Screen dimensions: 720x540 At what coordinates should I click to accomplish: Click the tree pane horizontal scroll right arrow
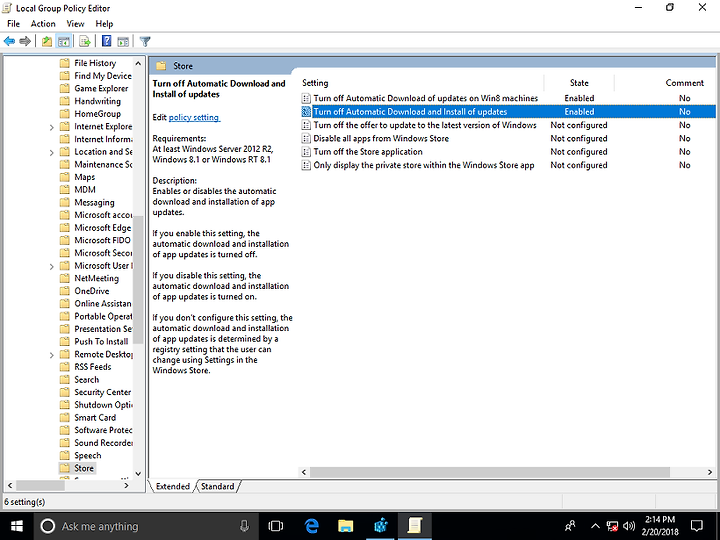[127, 485]
